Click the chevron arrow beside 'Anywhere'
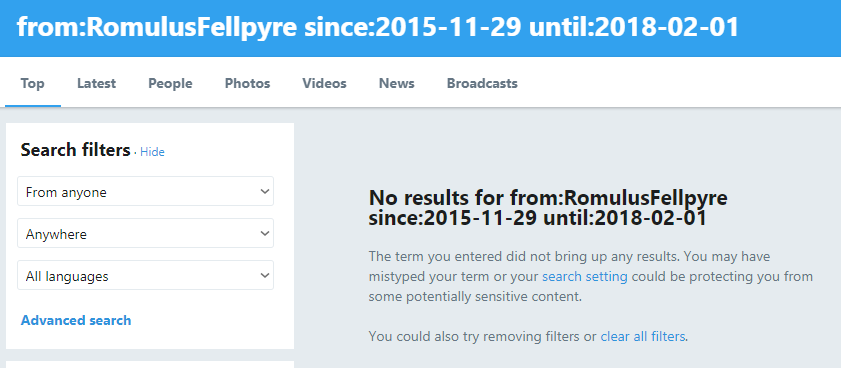 point(264,233)
